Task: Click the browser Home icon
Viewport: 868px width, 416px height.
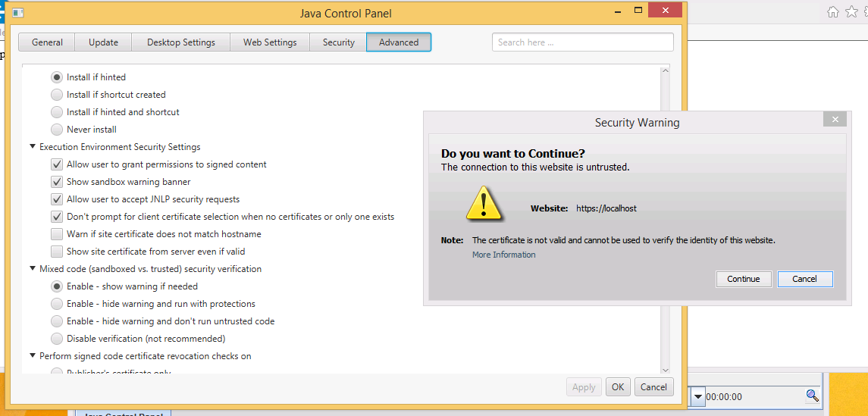Action: pos(833,11)
